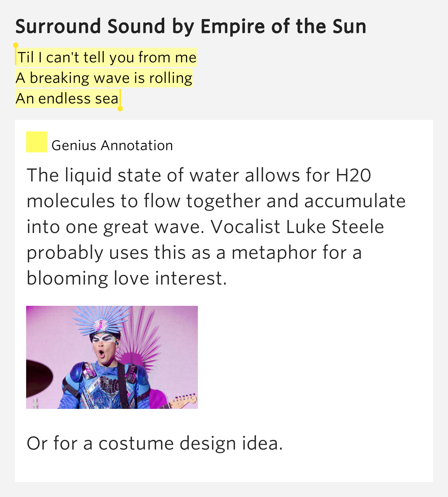Click "H2O" in the annotation text
448x497 pixels.
click(x=353, y=175)
